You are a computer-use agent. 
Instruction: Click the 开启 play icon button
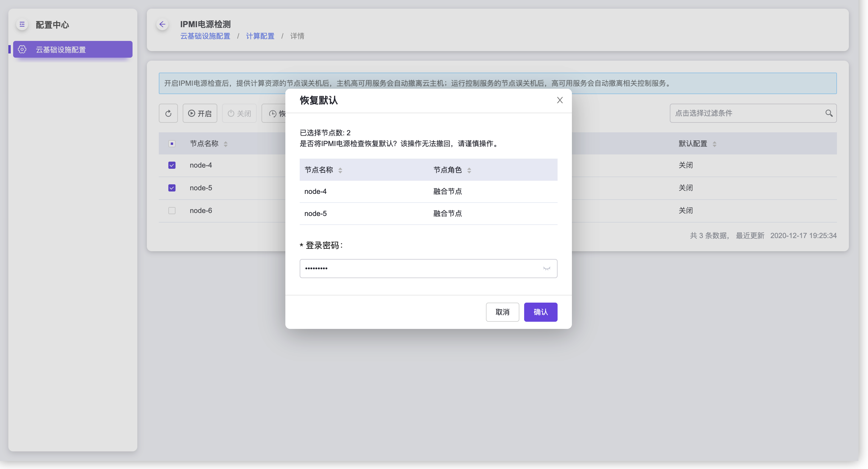200,113
